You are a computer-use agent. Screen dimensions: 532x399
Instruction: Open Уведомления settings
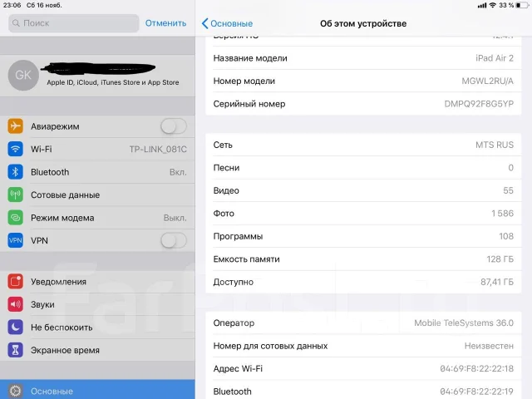click(97, 281)
